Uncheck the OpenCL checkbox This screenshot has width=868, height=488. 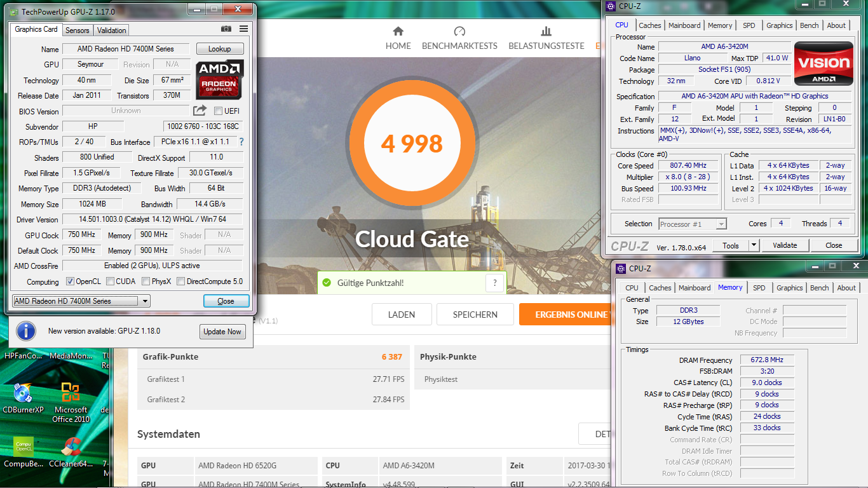coord(71,281)
